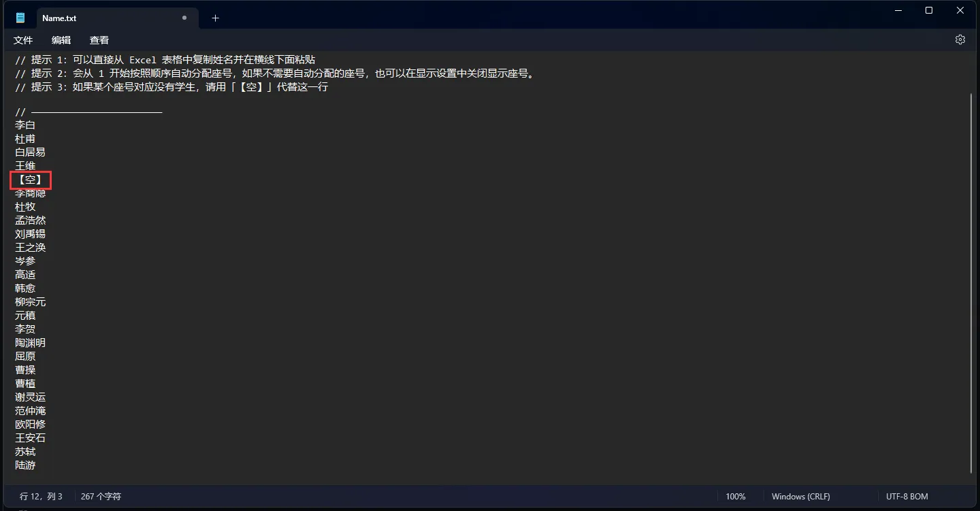The width and height of the screenshot is (980, 511).
Task: Open the Notepad settings gear icon
Action: [x=960, y=39]
